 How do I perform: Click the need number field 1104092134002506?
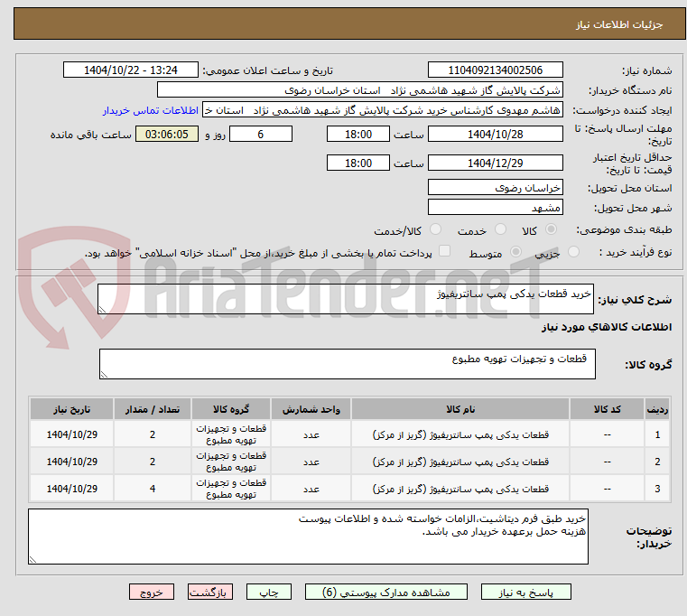(x=495, y=70)
